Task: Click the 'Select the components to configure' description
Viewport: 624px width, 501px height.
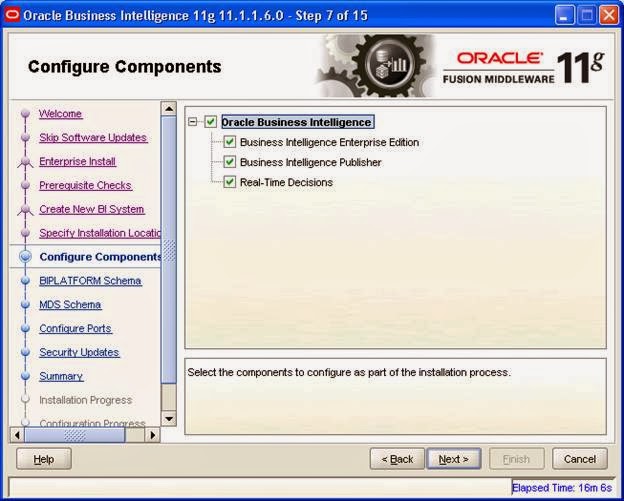Action: tap(349, 372)
